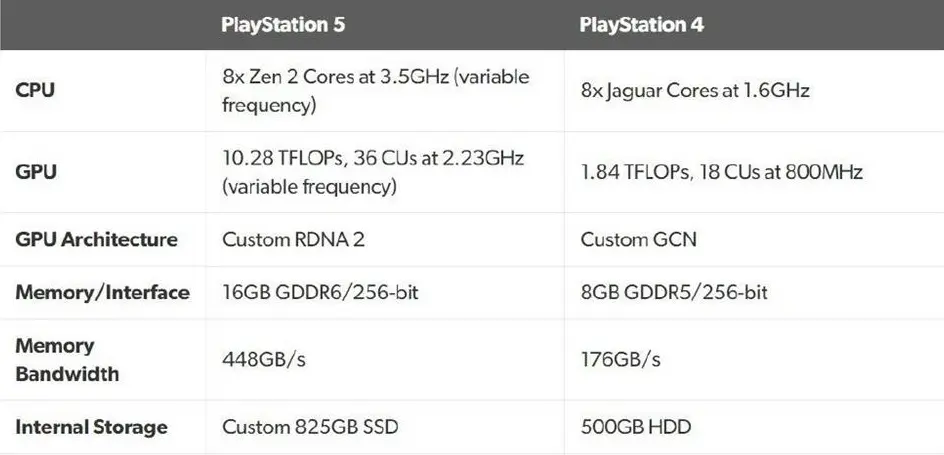The image size is (944, 455).
Task: Click the 448GB/s bandwidth value
Action: [264, 360]
